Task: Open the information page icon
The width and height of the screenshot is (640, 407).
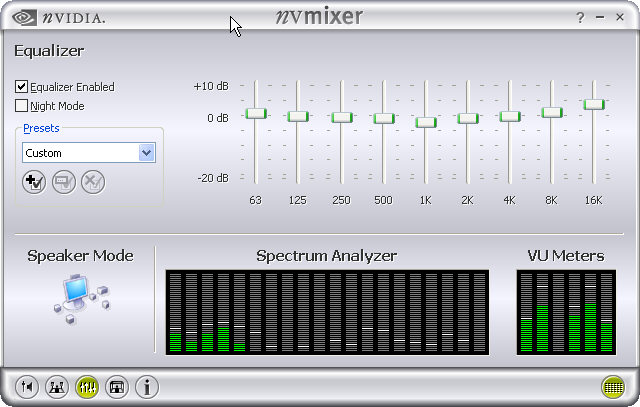Action: [x=147, y=387]
